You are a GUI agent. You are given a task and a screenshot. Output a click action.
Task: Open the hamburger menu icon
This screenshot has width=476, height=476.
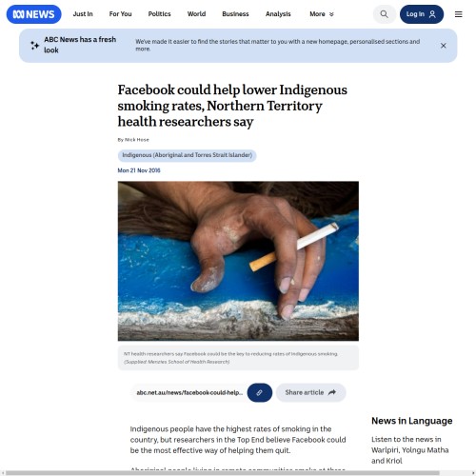458,14
